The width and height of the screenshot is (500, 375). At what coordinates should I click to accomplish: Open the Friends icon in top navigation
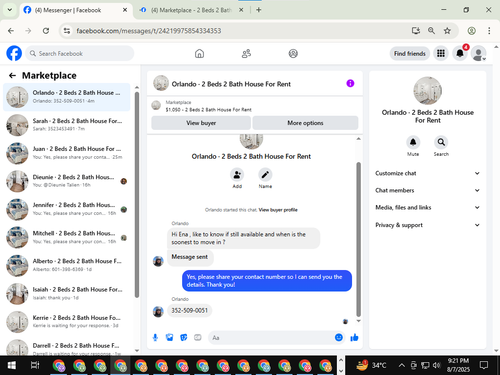click(x=246, y=53)
